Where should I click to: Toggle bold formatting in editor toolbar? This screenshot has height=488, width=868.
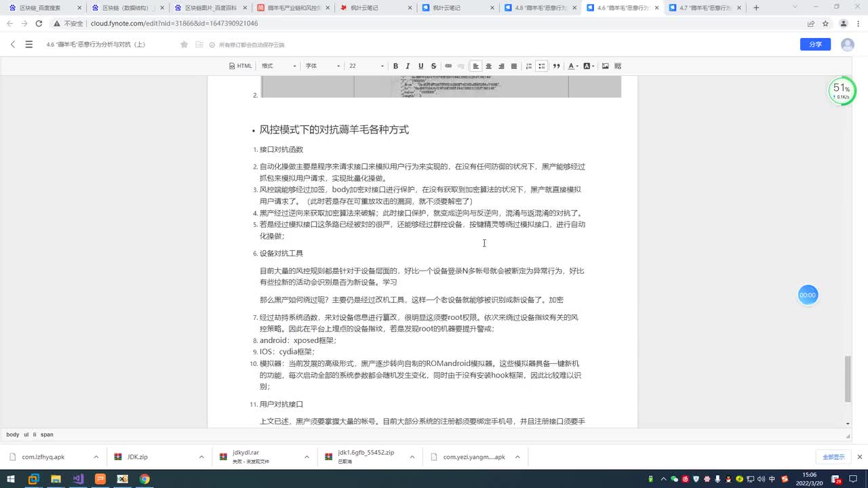(395, 66)
